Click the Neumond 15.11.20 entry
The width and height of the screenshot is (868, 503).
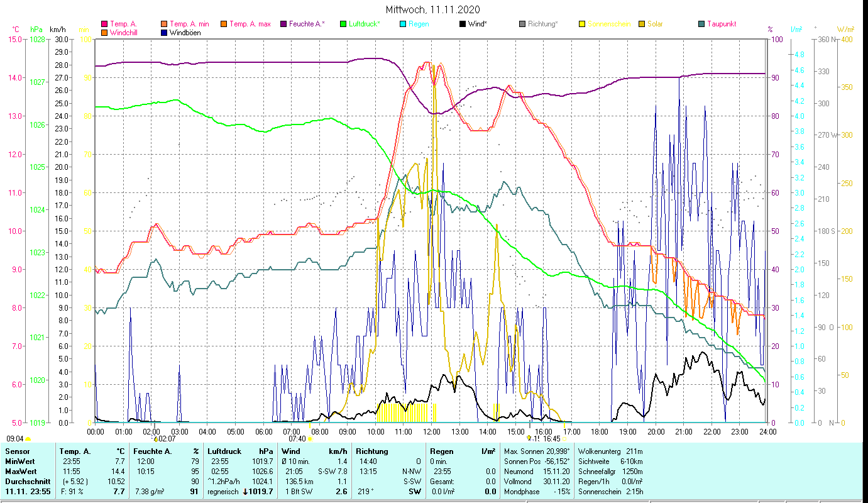click(537, 472)
